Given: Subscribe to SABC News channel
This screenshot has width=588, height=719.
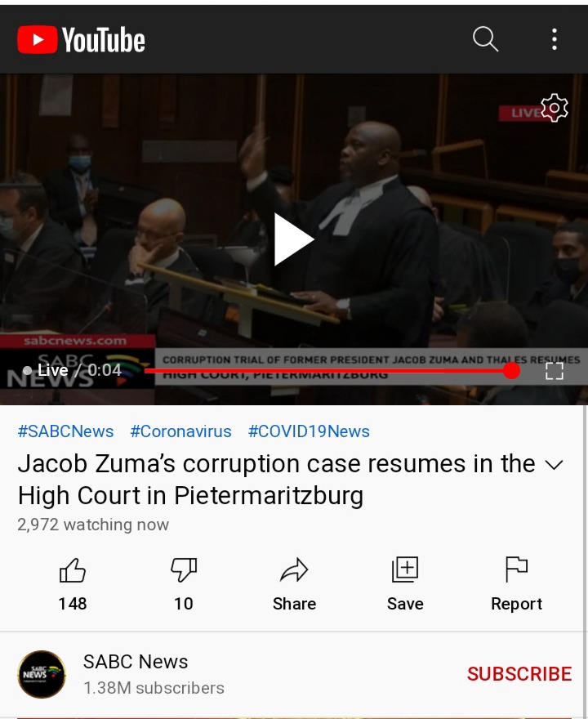Looking at the screenshot, I should 519,674.
